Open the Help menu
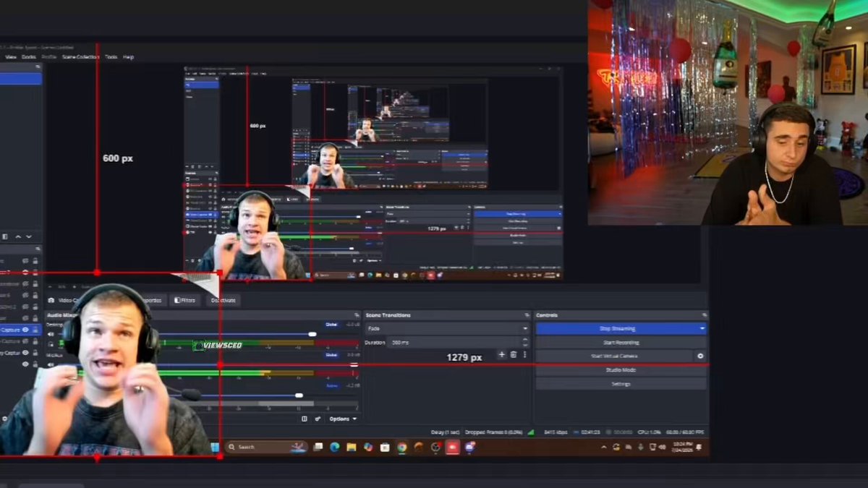The height and width of the screenshot is (488, 868). 128,56
